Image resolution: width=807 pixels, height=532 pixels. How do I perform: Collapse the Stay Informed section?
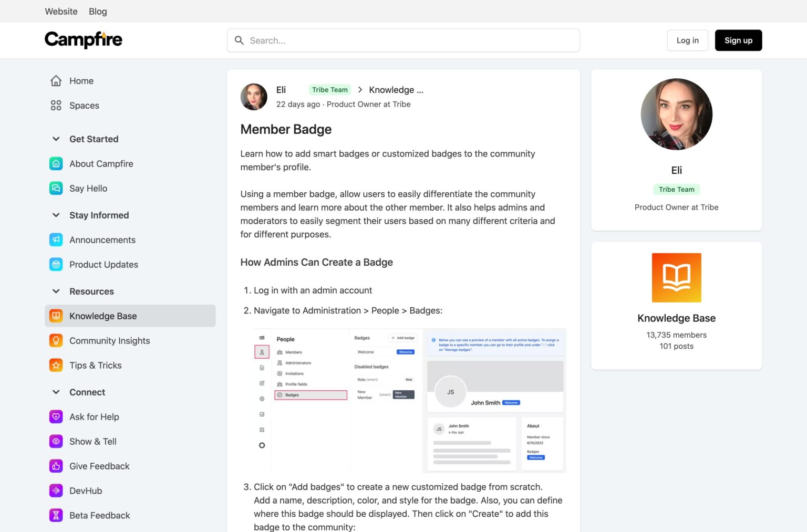tap(56, 215)
